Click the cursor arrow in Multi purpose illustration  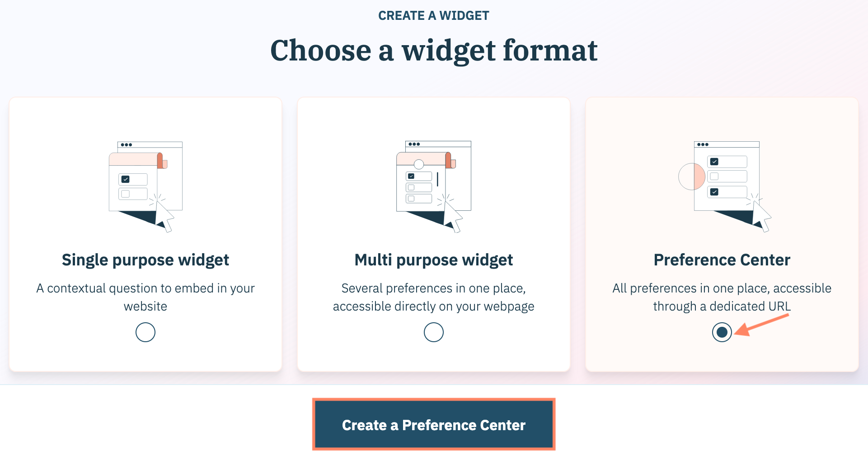[452, 216]
